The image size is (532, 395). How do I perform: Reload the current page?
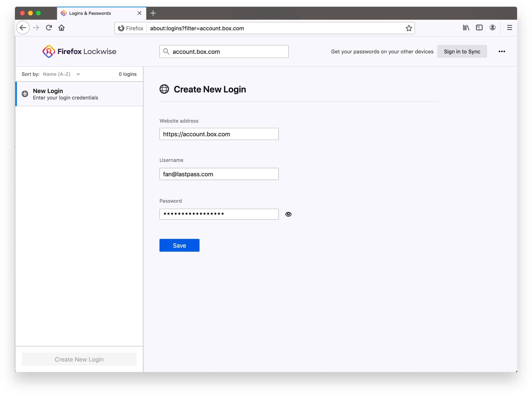tap(49, 28)
